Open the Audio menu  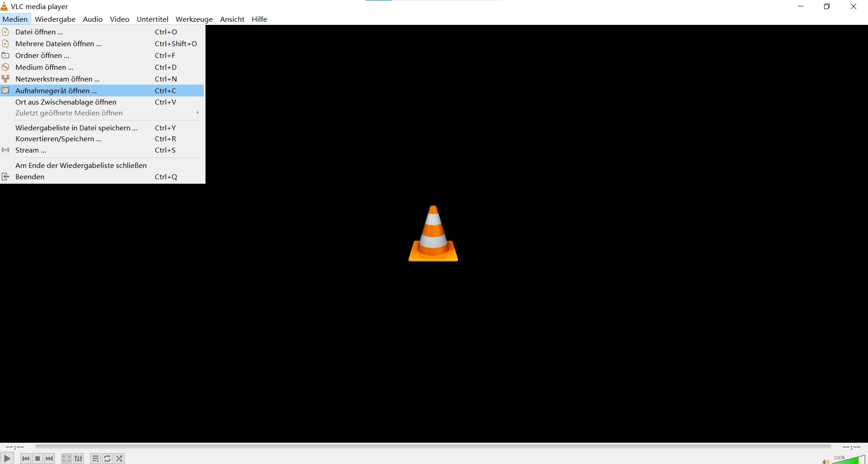(93, 19)
